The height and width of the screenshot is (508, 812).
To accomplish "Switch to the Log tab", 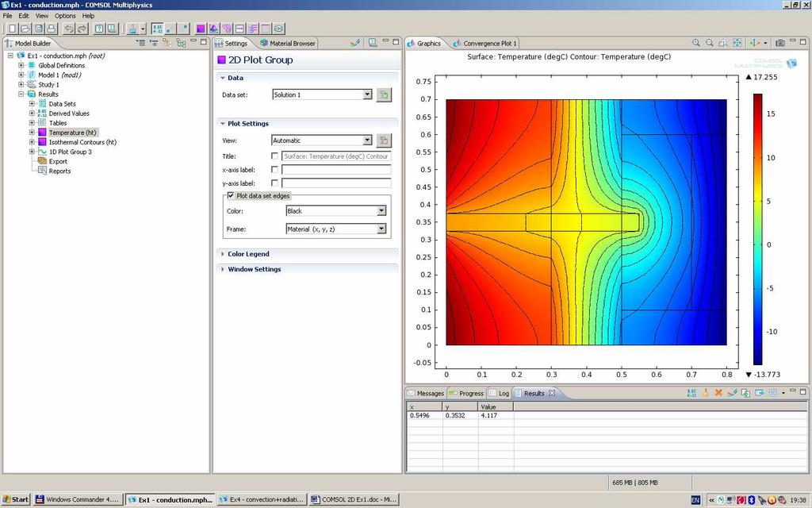I will pyautogui.click(x=500, y=394).
